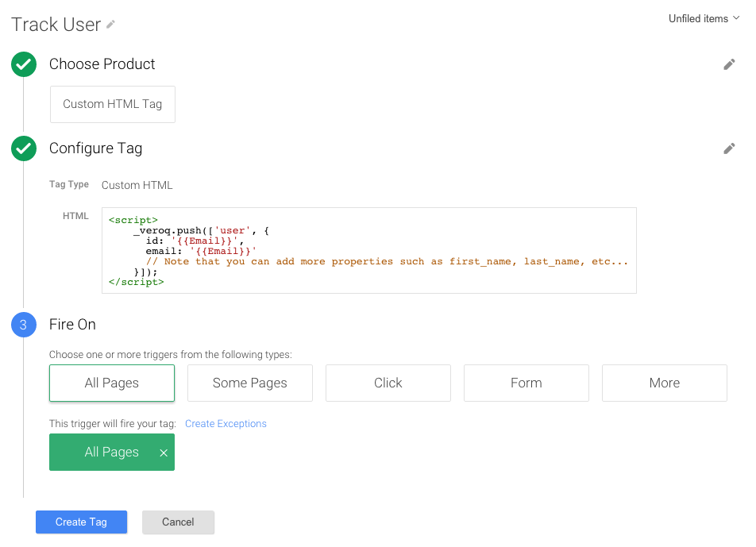
Task: Click the green checkmark next to Choose Product
Action: pos(23,64)
